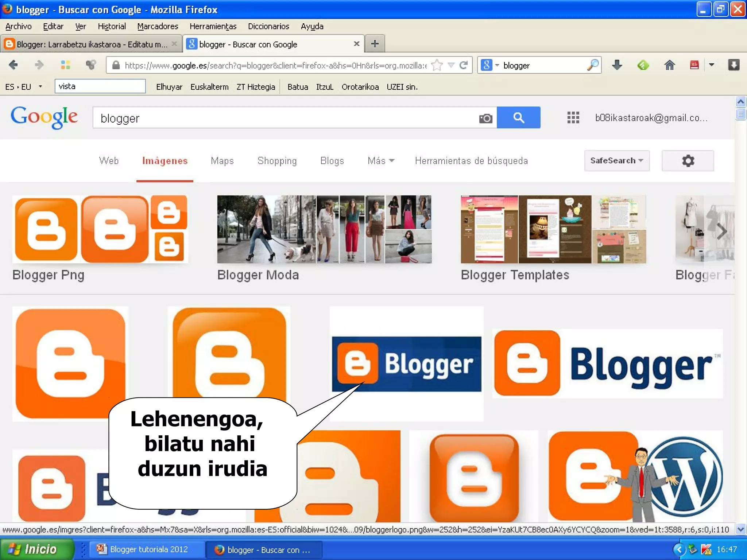Go back with the back arrow

pyautogui.click(x=13, y=65)
